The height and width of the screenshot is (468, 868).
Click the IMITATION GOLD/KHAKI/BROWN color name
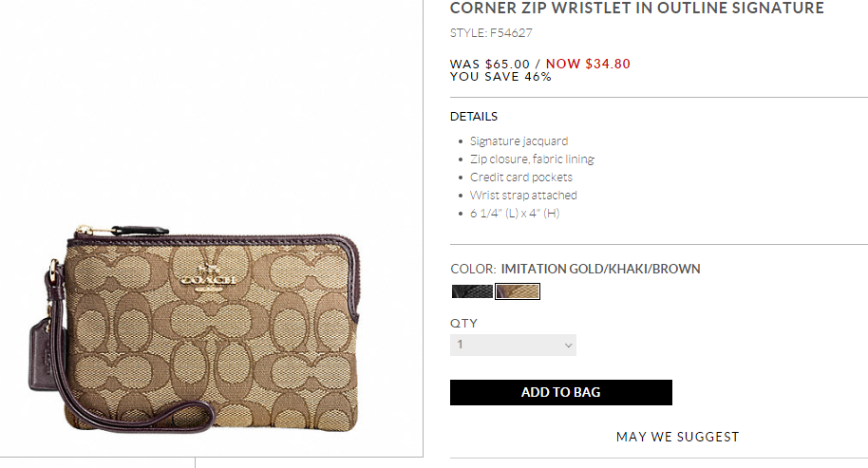click(600, 269)
